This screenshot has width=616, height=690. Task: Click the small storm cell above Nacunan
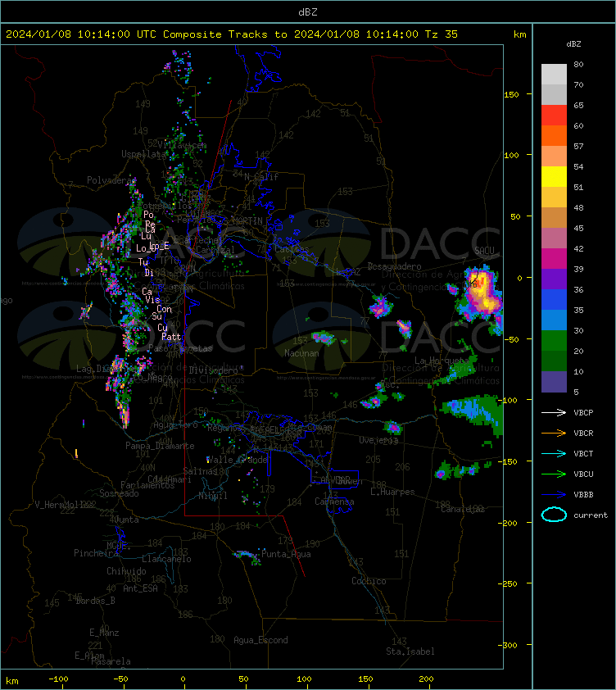tap(324, 338)
